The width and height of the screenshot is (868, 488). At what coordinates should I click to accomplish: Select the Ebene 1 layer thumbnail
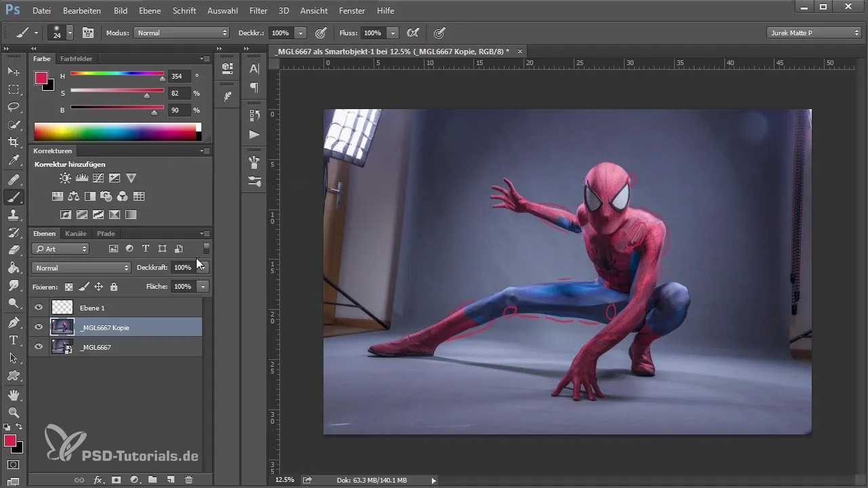62,308
